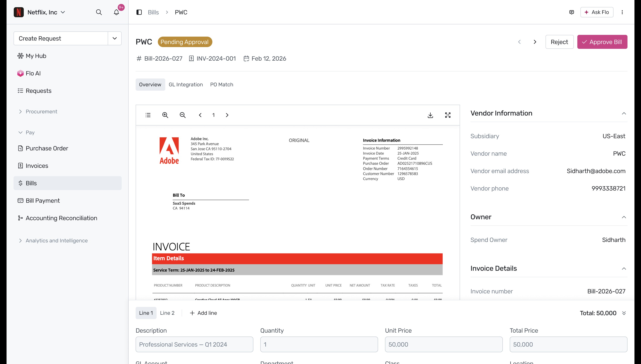Screen dimensions: 641x364
Task: Collapse Invoice Details panel
Action: (624, 269)
